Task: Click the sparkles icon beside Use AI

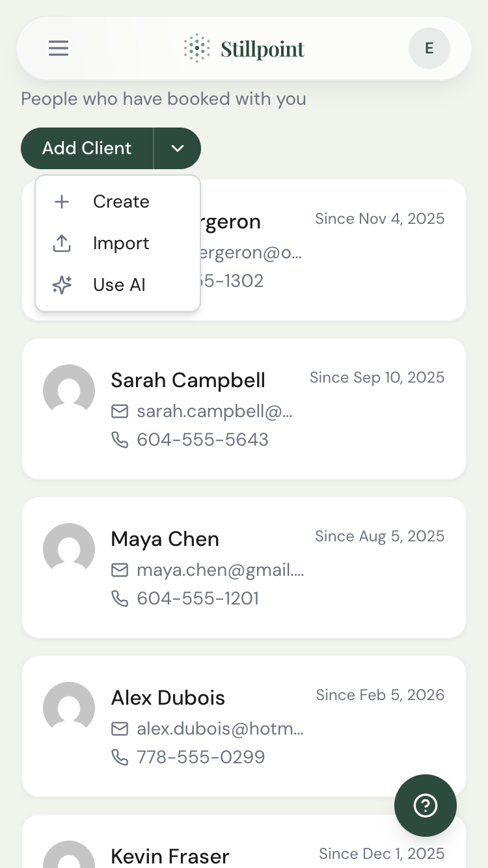Action: pos(61,285)
